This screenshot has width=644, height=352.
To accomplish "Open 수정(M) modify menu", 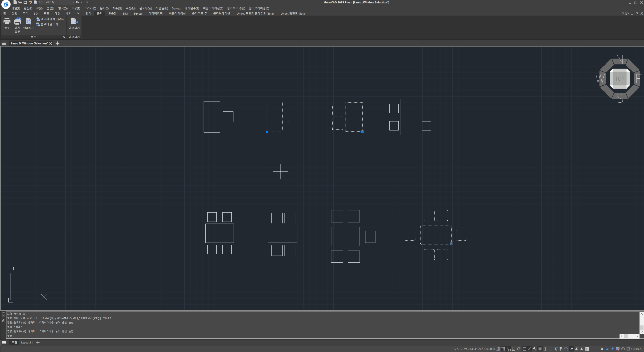I will pos(131,8).
